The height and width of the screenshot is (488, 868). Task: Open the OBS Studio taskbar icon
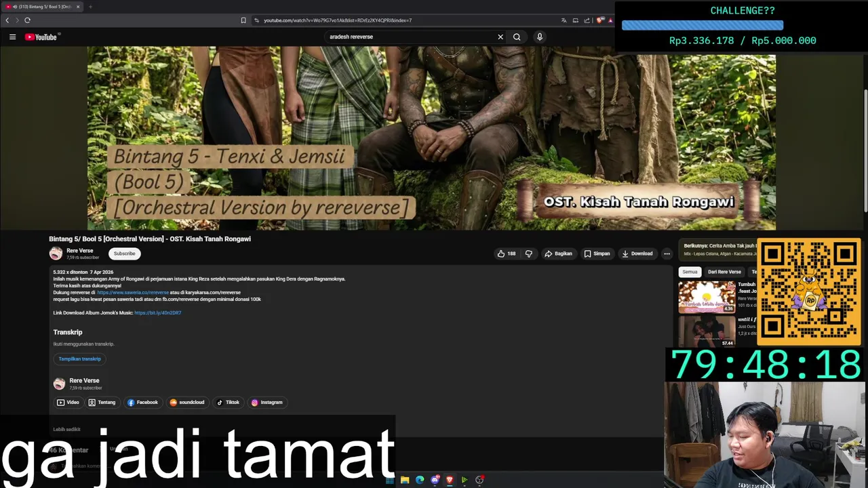pos(479,480)
